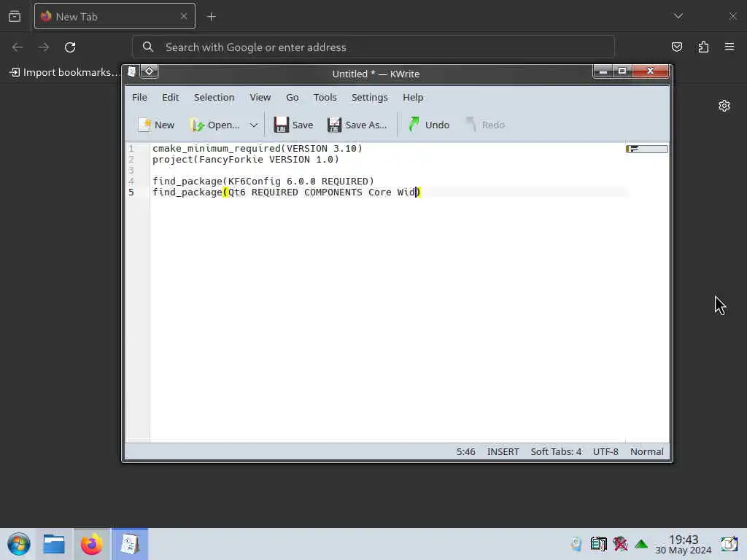Open the Go menu
Image resolution: width=747 pixels, height=560 pixels.
tap(292, 97)
